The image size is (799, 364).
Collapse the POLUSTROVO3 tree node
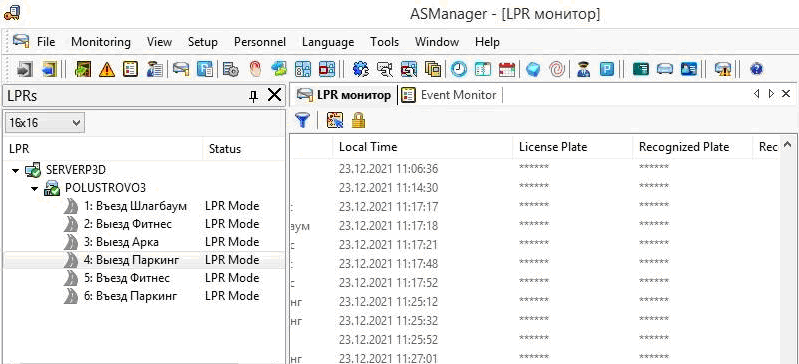[35, 189]
